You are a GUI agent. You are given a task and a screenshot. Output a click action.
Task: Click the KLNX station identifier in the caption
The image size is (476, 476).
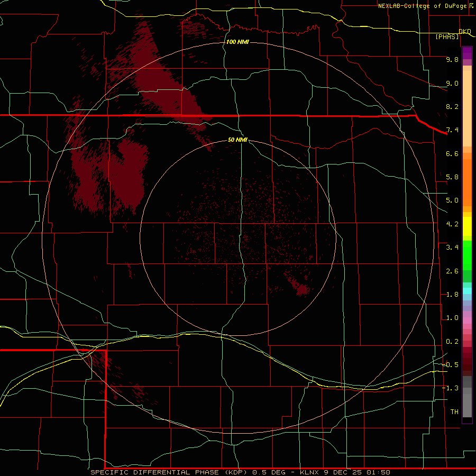point(309,472)
